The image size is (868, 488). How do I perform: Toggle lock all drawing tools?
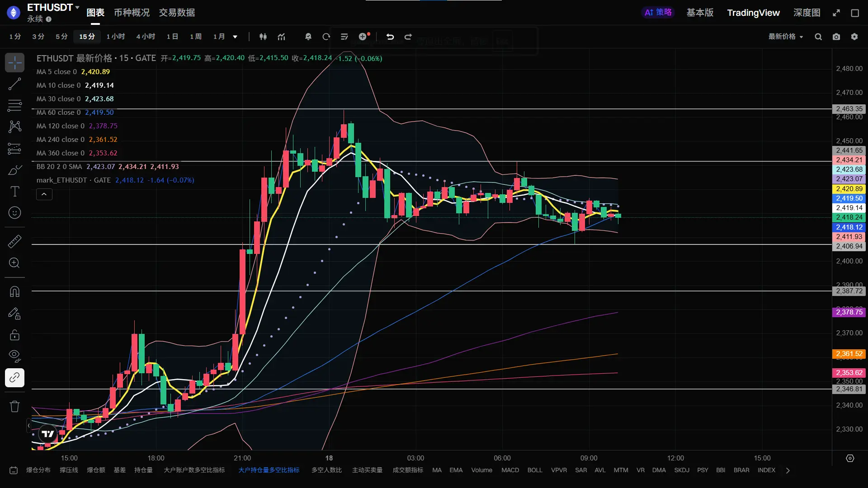[x=14, y=335]
